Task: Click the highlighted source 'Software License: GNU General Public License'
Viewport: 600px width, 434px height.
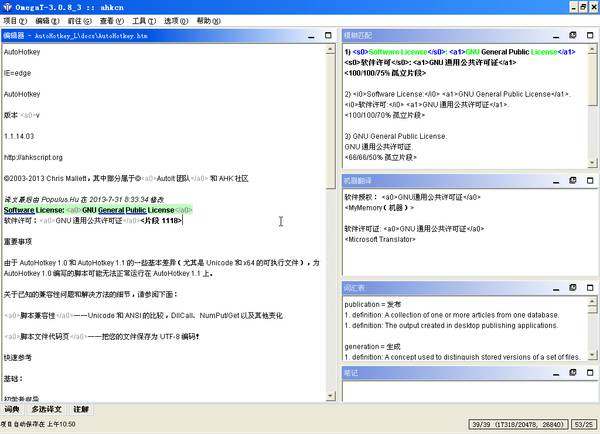Action: [98, 210]
